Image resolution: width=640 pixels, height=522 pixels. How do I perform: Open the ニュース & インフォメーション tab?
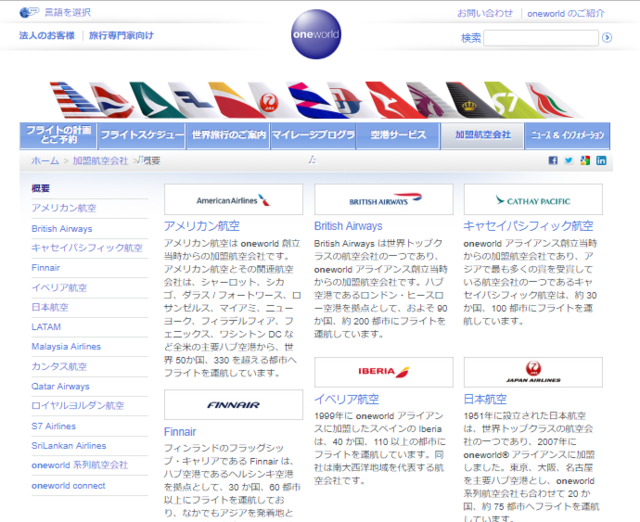pyautogui.click(x=567, y=135)
